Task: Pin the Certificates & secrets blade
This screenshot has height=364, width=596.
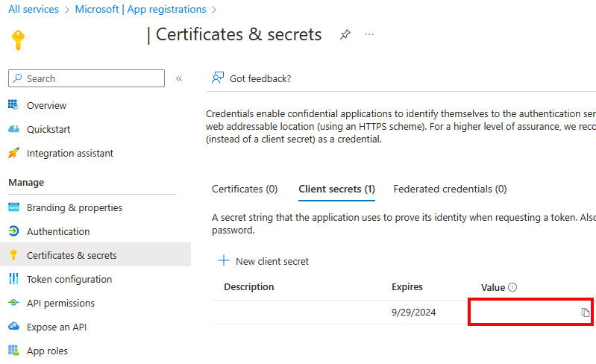Action: [345, 35]
